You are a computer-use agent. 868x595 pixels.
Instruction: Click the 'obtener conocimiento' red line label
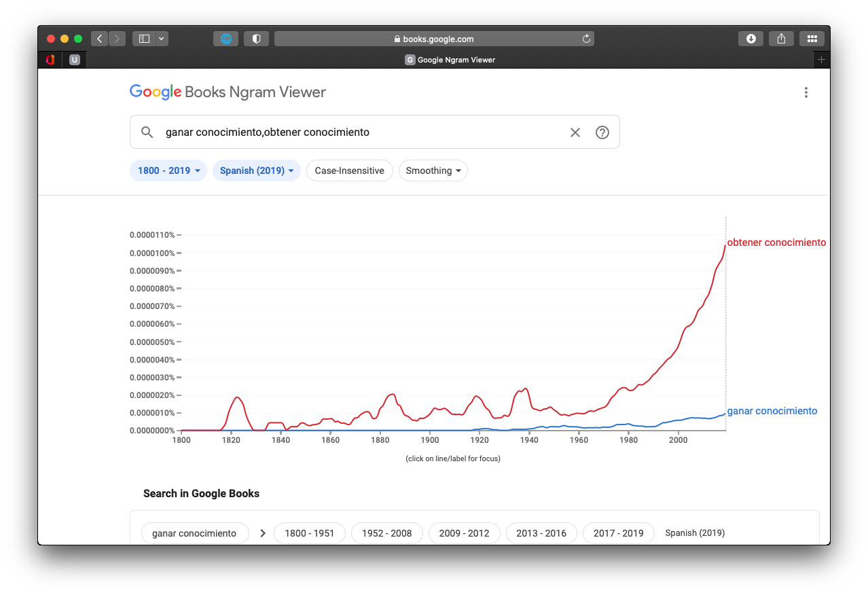[x=776, y=242]
